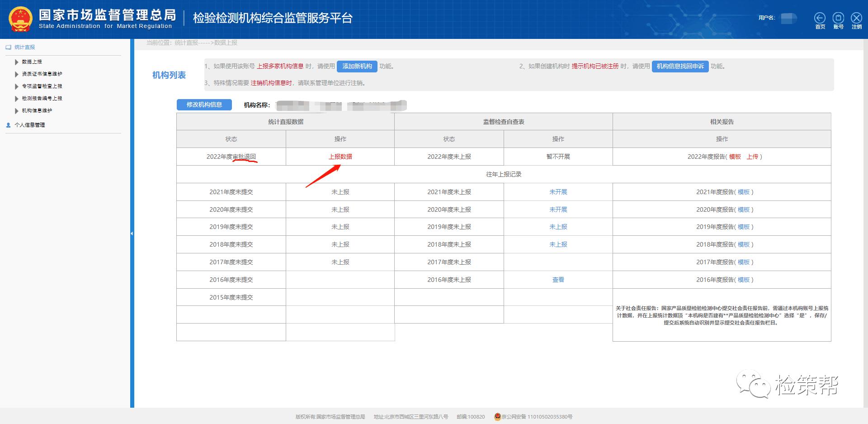
Task: Select the 统计直报 menu item
Action: pyautogui.click(x=24, y=47)
